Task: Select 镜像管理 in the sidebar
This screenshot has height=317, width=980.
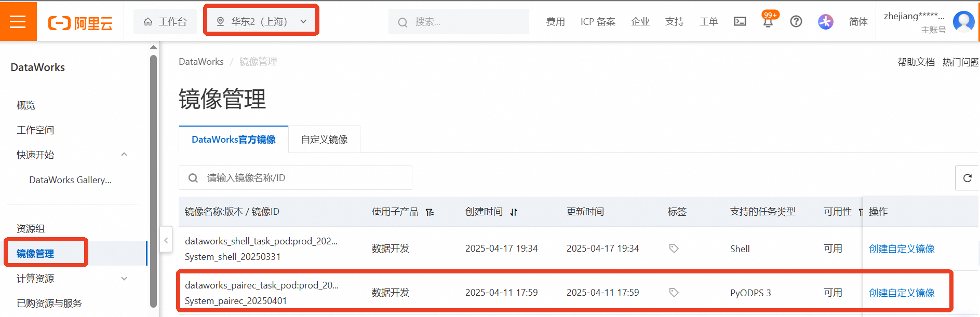Action: click(35, 254)
